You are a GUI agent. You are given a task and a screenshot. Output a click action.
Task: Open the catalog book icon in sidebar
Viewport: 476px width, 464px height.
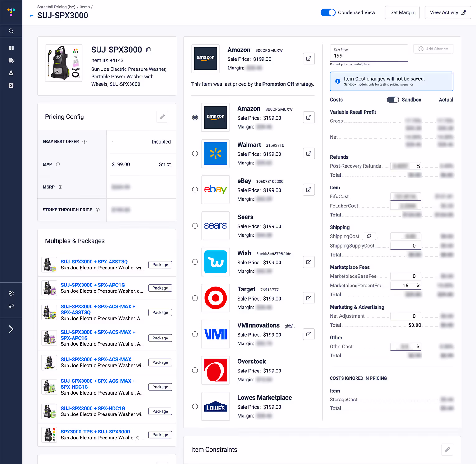[x=11, y=48]
